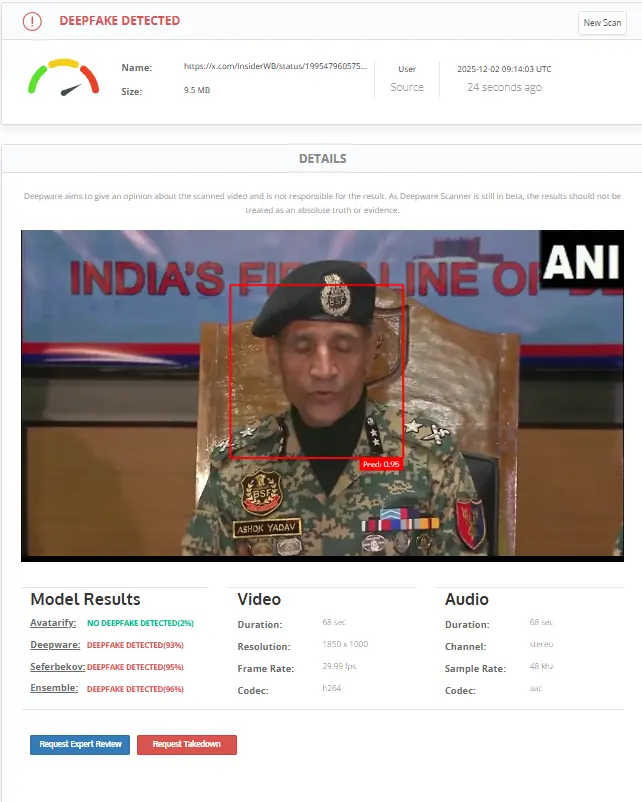The width and height of the screenshot is (642, 802).
Task: Click the red warning alert icon
Action: coord(32,21)
